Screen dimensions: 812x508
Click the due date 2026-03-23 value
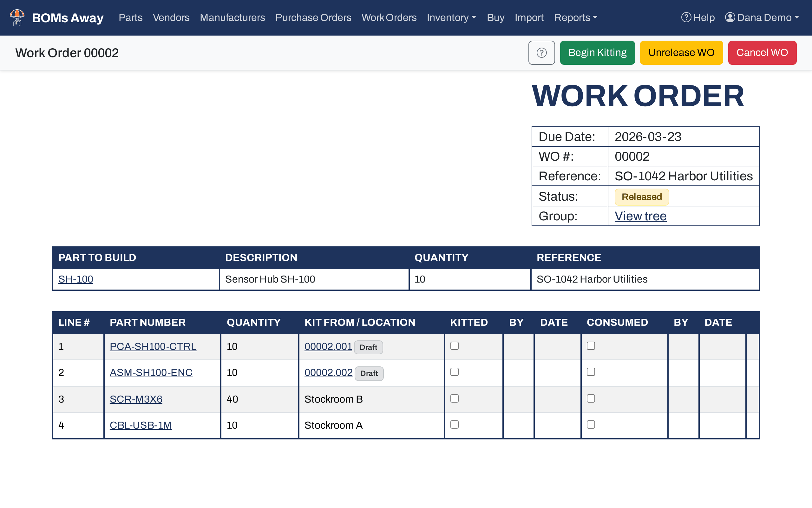click(x=648, y=137)
